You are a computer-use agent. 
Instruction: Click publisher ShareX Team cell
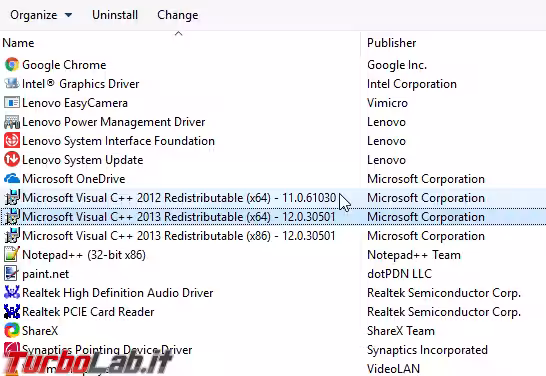click(401, 330)
